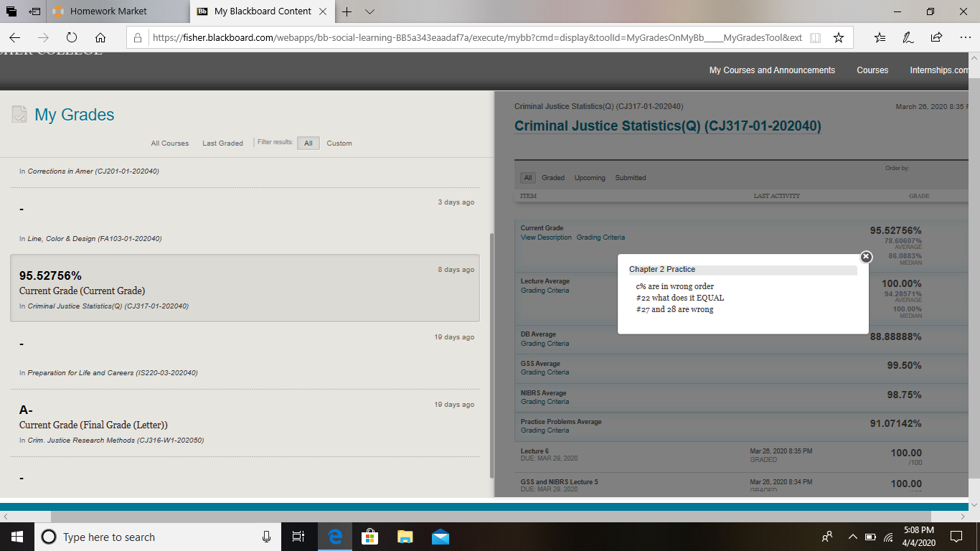The height and width of the screenshot is (551, 980).
Task: Open My Courses and Announcements
Action: point(772,70)
